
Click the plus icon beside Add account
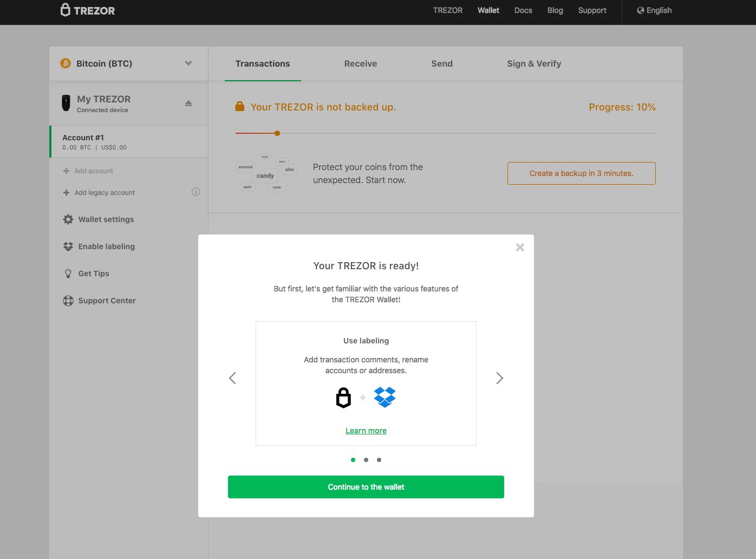[x=66, y=171]
